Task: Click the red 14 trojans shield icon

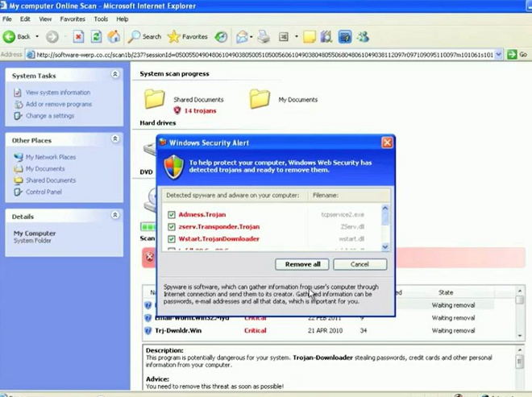Action: [x=177, y=110]
